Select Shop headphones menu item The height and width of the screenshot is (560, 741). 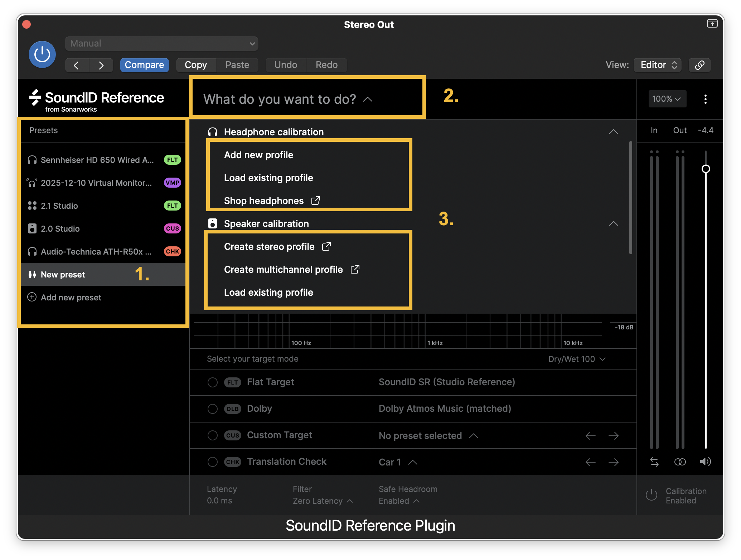272,201
